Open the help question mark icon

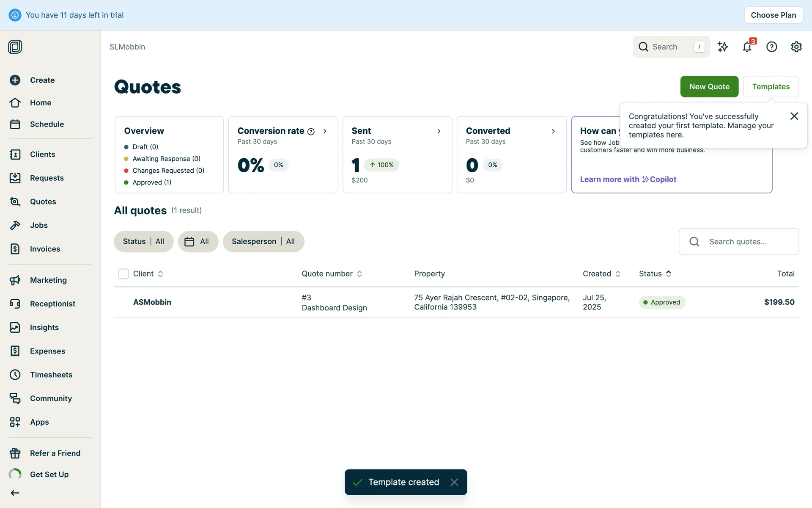click(x=771, y=47)
